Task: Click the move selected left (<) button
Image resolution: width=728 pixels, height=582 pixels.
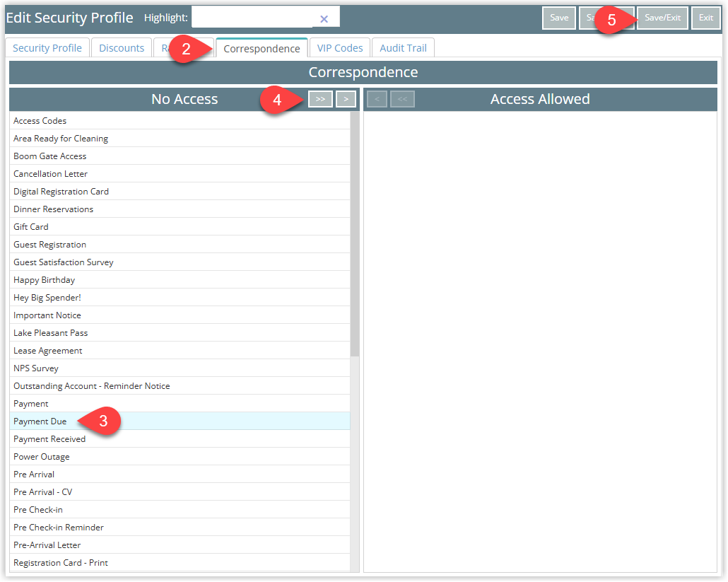Action: (x=377, y=99)
